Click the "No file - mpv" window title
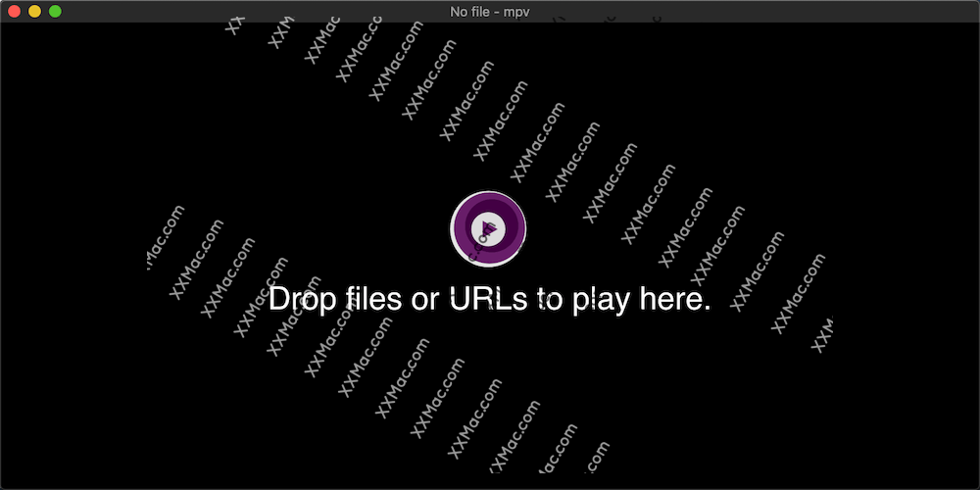 490,11
